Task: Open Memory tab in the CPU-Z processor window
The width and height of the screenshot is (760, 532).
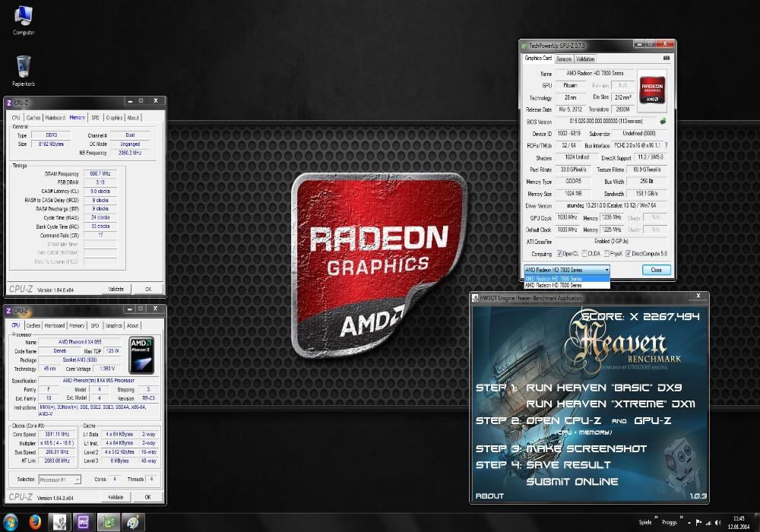Action: (77, 325)
